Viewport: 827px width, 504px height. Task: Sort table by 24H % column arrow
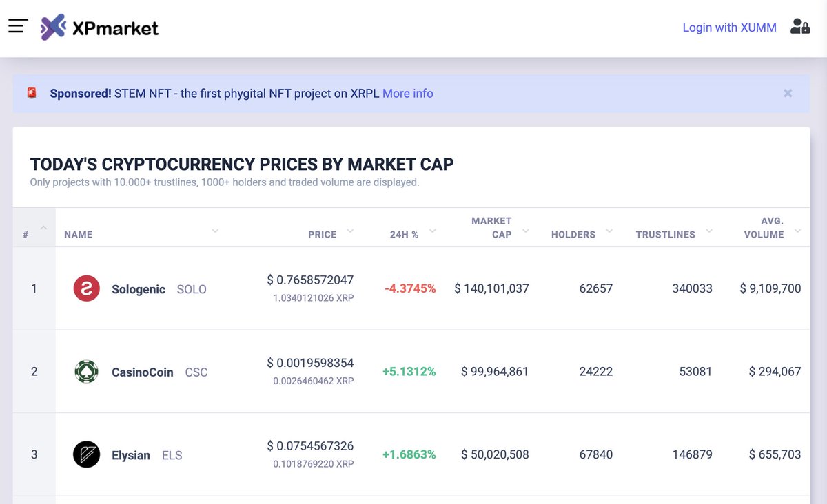[x=432, y=231]
